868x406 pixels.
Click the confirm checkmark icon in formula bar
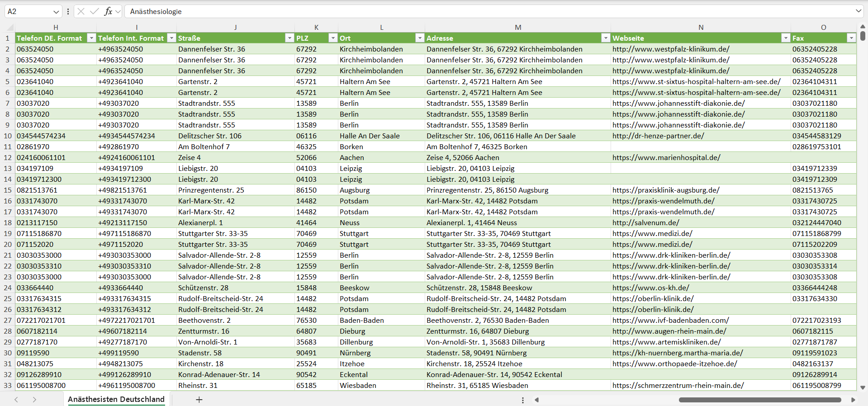click(95, 11)
